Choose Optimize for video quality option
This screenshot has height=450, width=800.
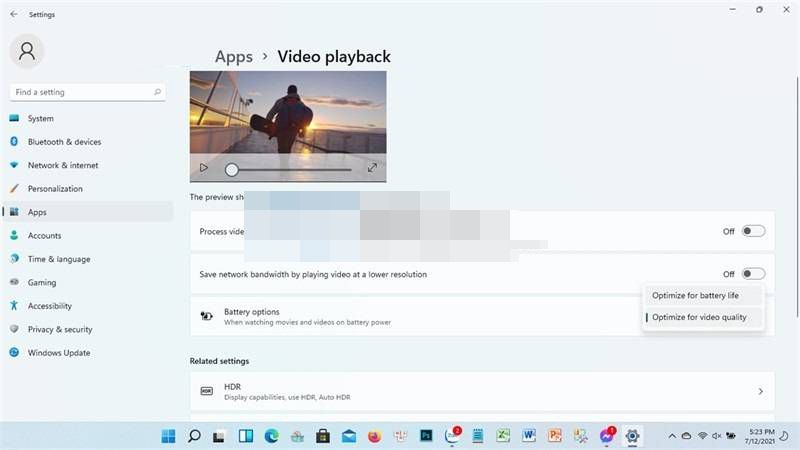pyautogui.click(x=705, y=317)
